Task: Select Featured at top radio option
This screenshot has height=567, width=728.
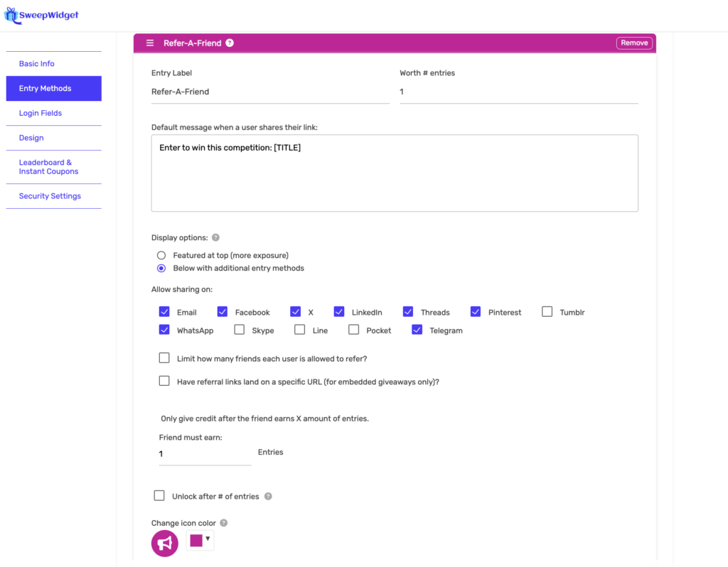Action: (x=161, y=255)
